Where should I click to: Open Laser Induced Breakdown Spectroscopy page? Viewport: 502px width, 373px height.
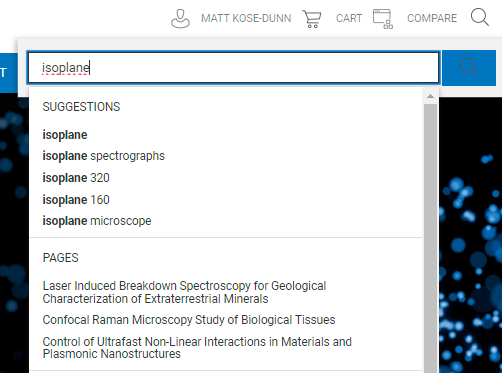tap(184, 292)
